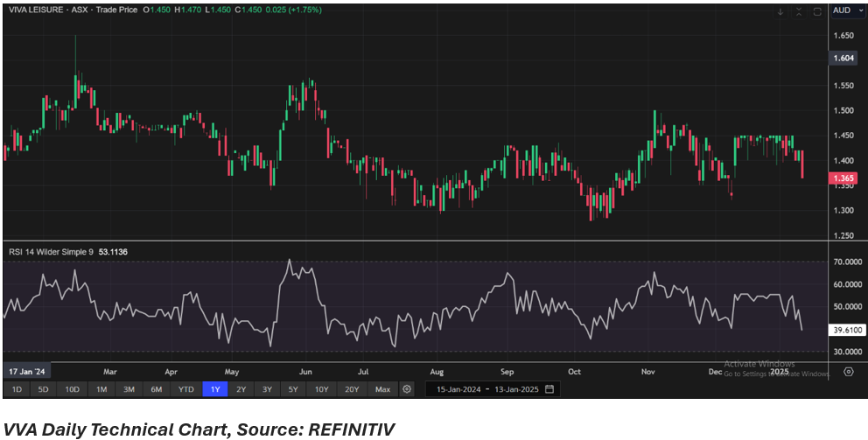This screenshot has height=440, width=868.
Task: Set chart range to 5Y
Action: 294,389
